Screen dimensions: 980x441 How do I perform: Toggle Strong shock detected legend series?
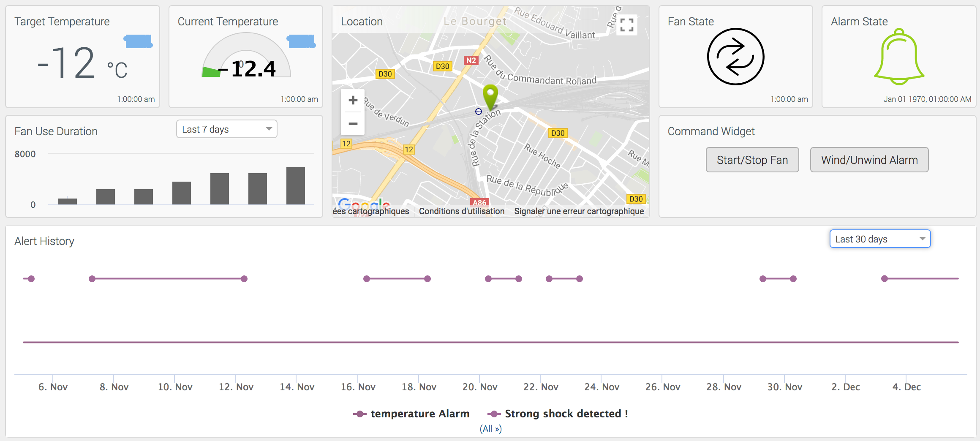click(558, 414)
